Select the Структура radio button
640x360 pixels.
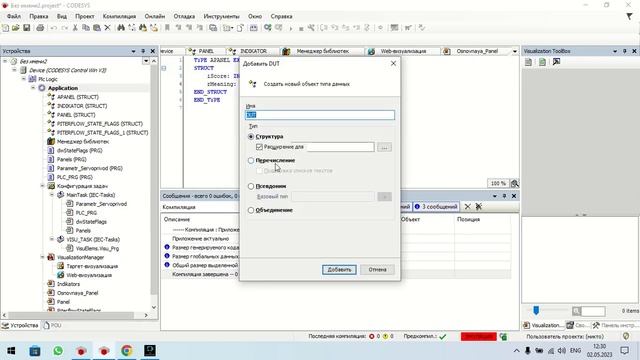click(251, 136)
